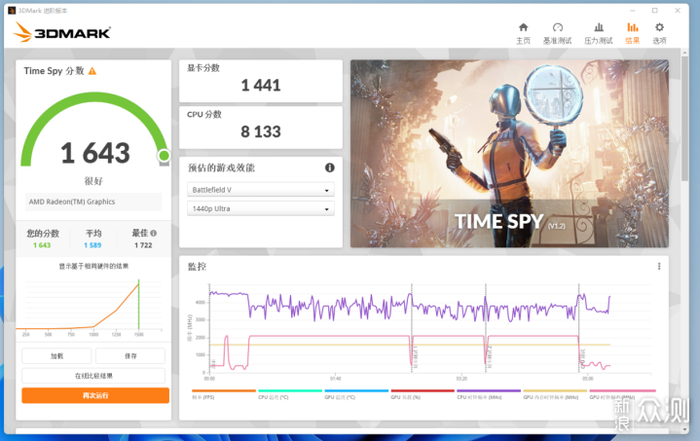Open the 基准测试 benchmarks section
Viewport: 700px width, 441px height.
tap(557, 33)
